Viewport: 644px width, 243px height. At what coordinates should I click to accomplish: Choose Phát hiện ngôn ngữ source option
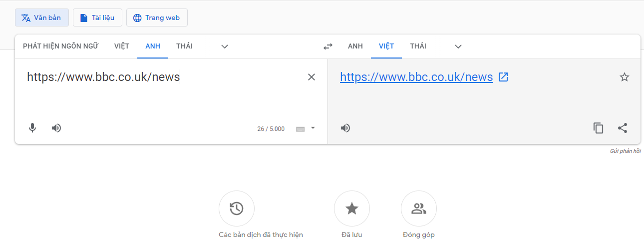click(61, 46)
